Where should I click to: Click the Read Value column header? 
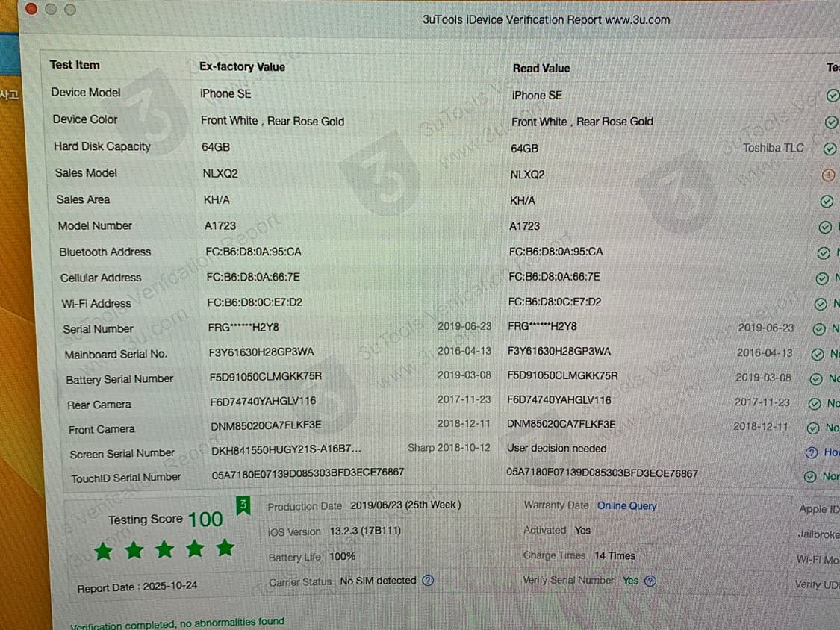[541, 68]
